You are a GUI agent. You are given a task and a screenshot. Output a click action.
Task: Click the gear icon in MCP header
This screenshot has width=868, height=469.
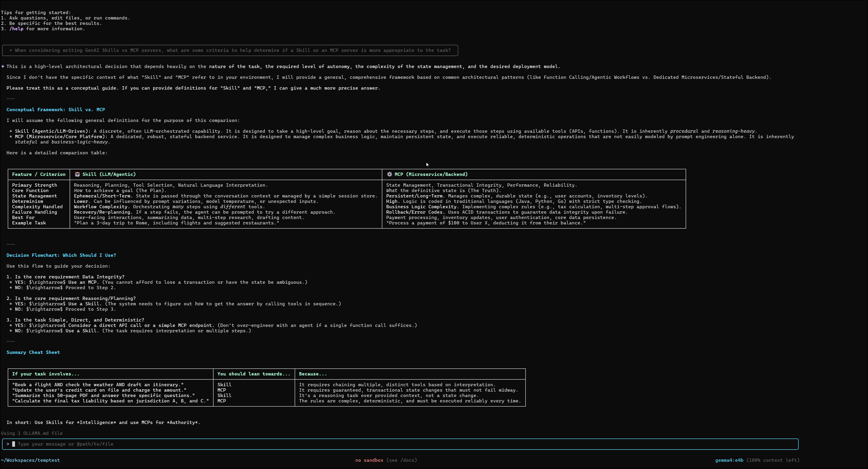(390, 174)
